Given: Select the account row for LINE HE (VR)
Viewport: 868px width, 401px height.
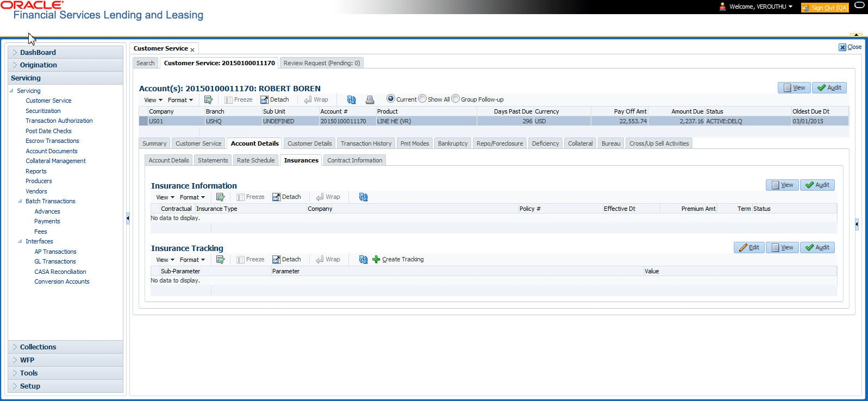Looking at the screenshot, I should [494, 121].
